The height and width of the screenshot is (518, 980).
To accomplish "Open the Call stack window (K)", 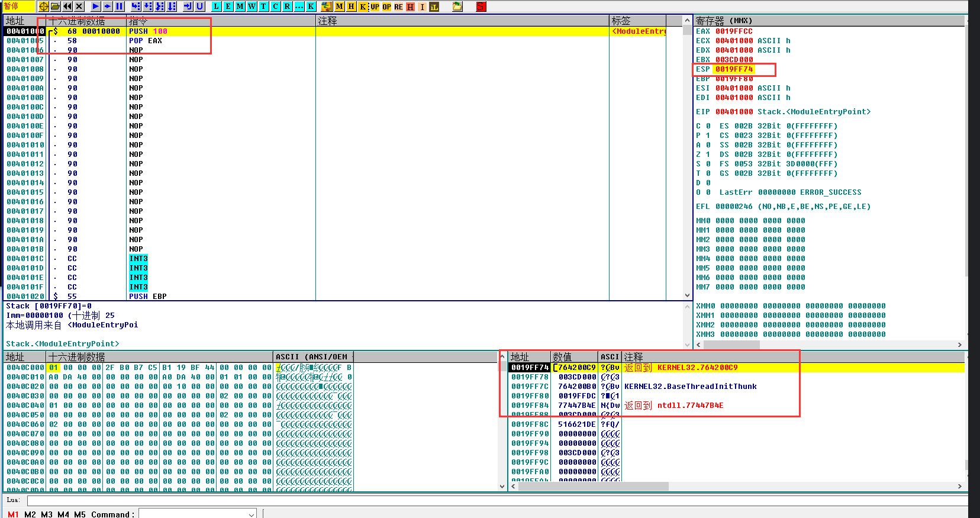I will coord(311,7).
